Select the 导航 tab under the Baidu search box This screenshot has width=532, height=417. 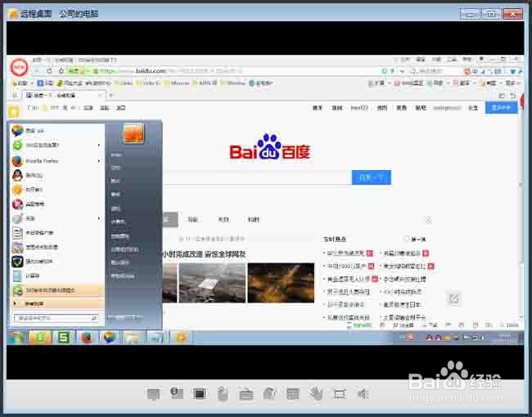click(192, 220)
